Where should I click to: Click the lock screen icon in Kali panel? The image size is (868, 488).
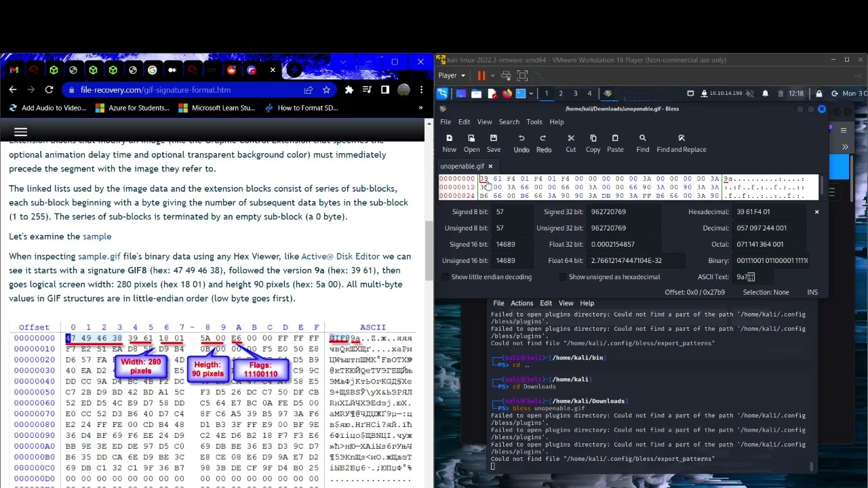(x=819, y=94)
